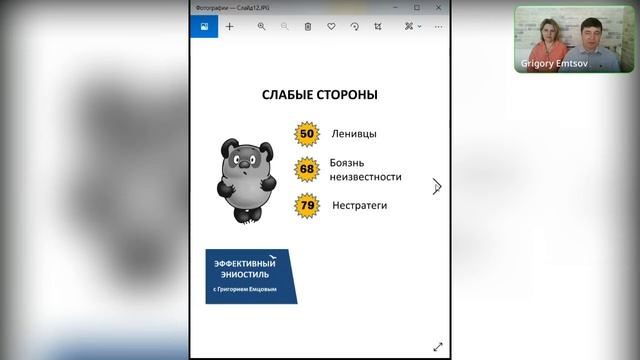Zoom out of the photo

tap(284, 27)
